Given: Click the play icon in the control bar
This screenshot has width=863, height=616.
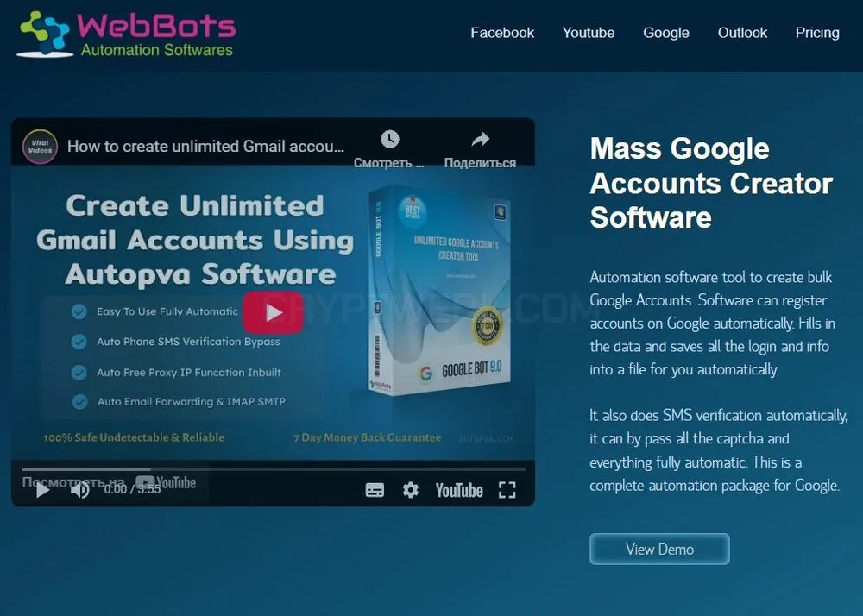Looking at the screenshot, I should pos(42,489).
